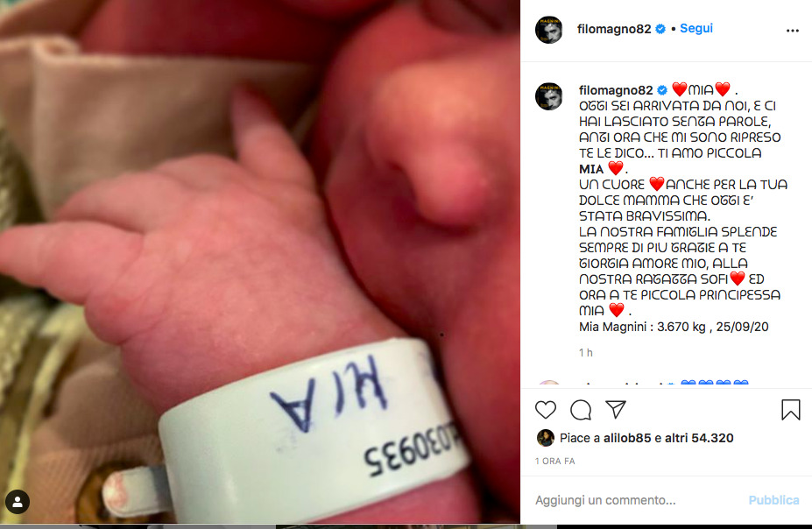
Task: Save post with bookmark icon
Action: [x=791, y=409]
